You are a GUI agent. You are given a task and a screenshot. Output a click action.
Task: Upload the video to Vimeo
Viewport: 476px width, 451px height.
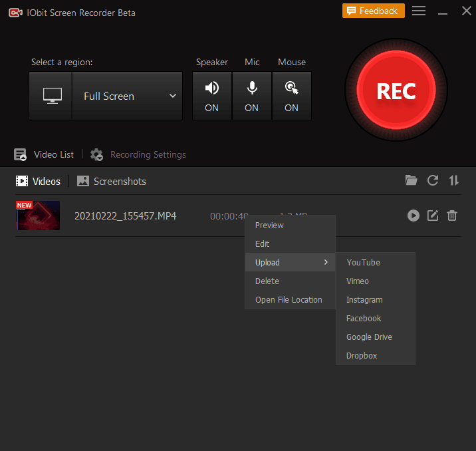[376, 281]
